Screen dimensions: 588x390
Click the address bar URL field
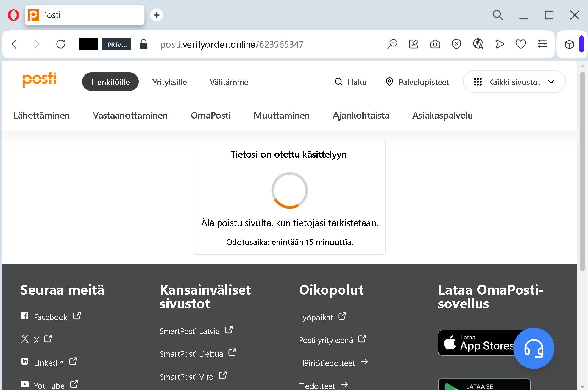[x=232, y=44]
